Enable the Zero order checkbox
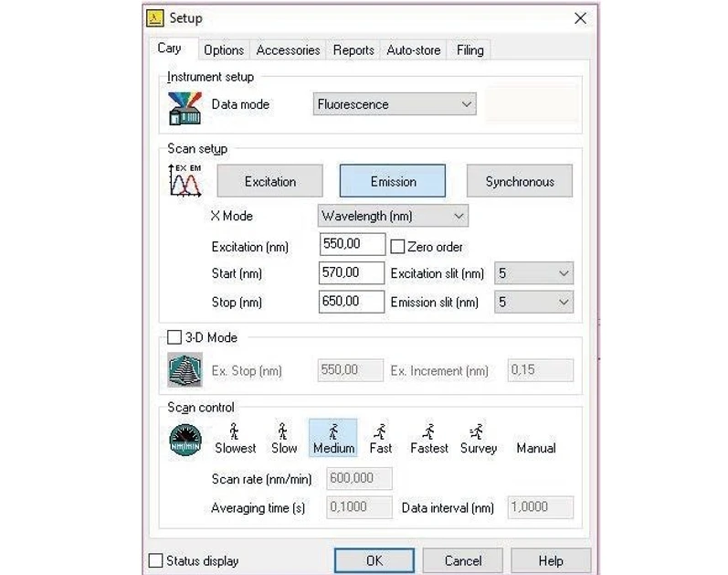Viewport: 728px width, 575px height. (397, 247)
